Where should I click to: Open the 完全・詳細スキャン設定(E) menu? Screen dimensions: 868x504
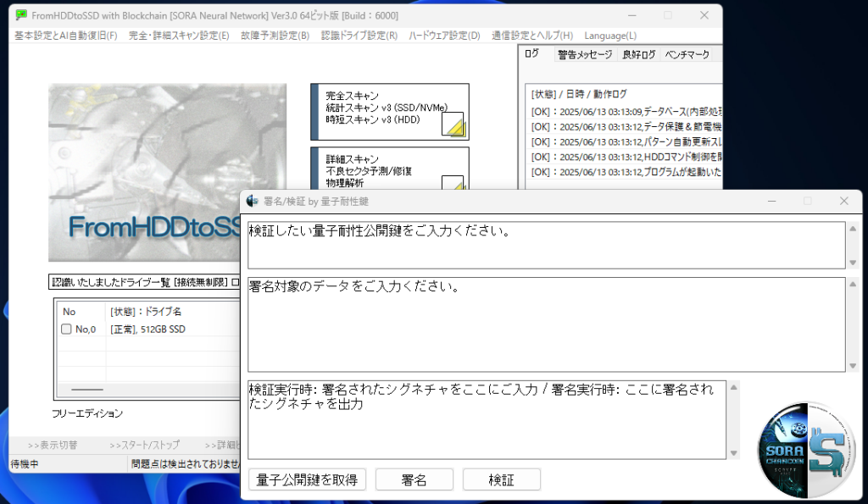pyautogui.click(x=179, y=36)
